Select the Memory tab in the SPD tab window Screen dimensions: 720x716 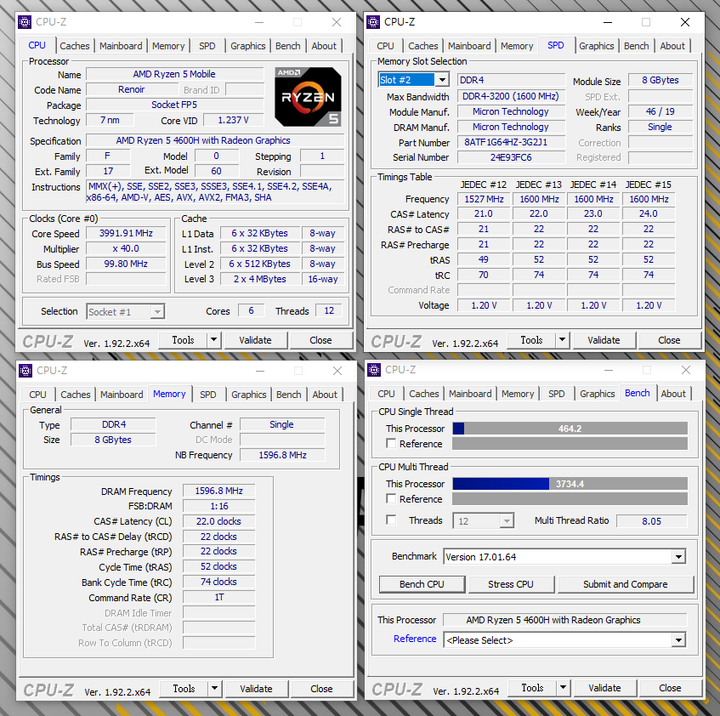click(x=517, y=46)
